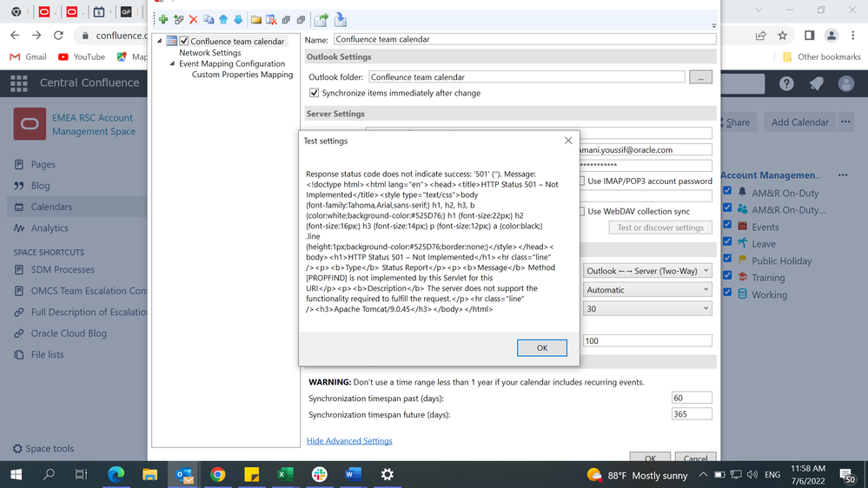
Task: Close the Test settings dialog
Action: (x=568, y=141)
